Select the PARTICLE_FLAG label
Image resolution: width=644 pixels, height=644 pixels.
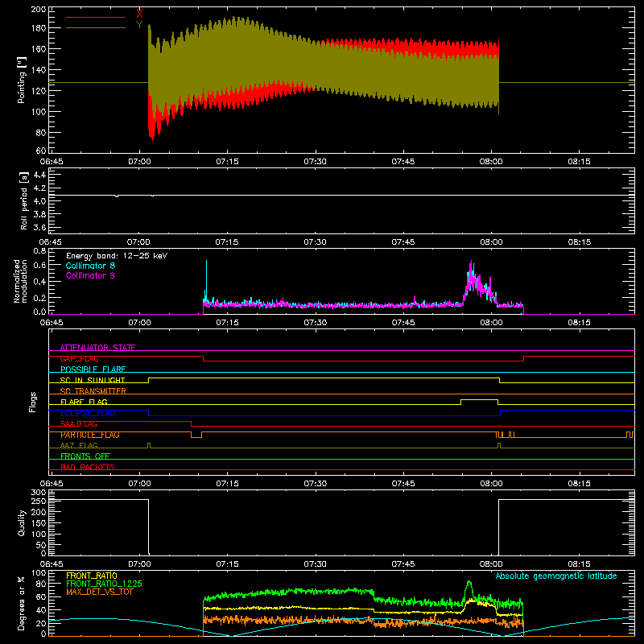[x=90, y=435]
